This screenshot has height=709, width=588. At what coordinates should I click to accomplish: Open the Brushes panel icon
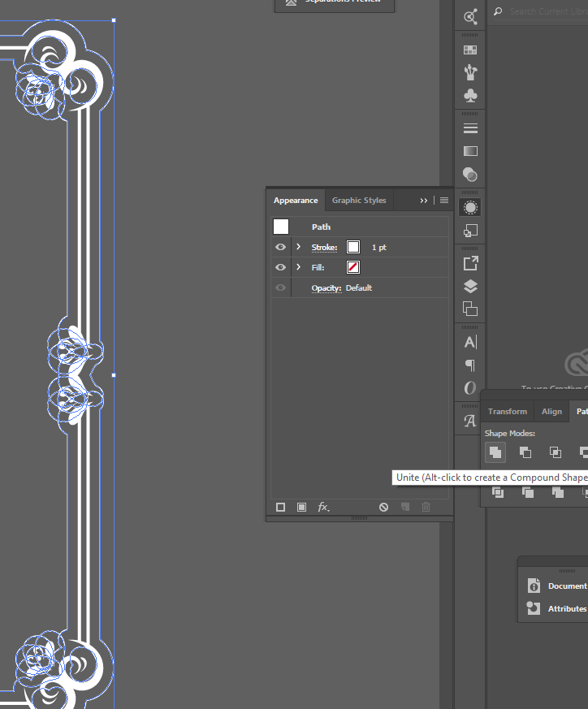click(470, 72)
